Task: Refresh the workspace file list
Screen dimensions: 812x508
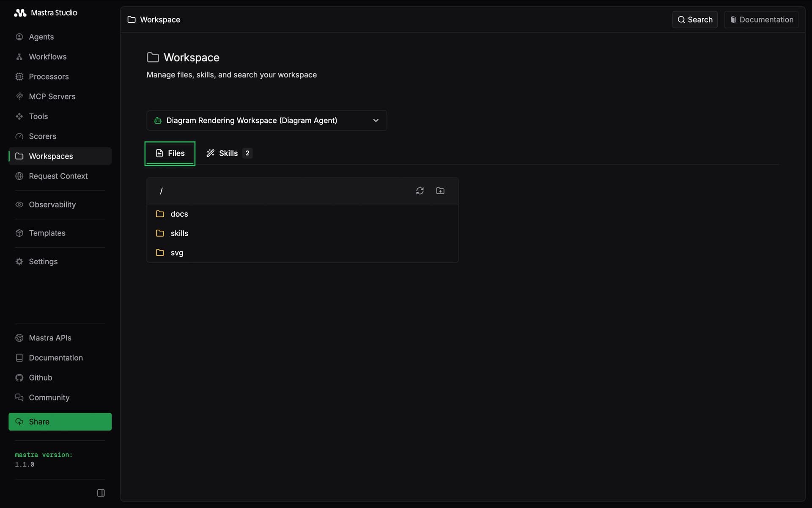Action: pos(420,191)
